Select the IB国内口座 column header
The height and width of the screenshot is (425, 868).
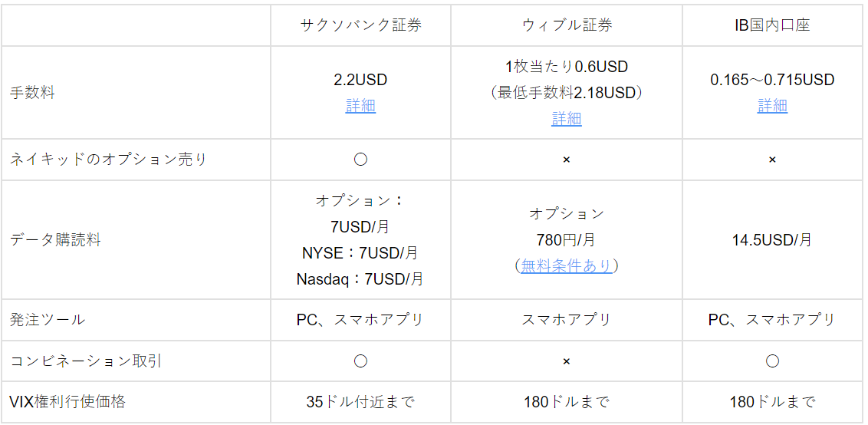point(772,25)
